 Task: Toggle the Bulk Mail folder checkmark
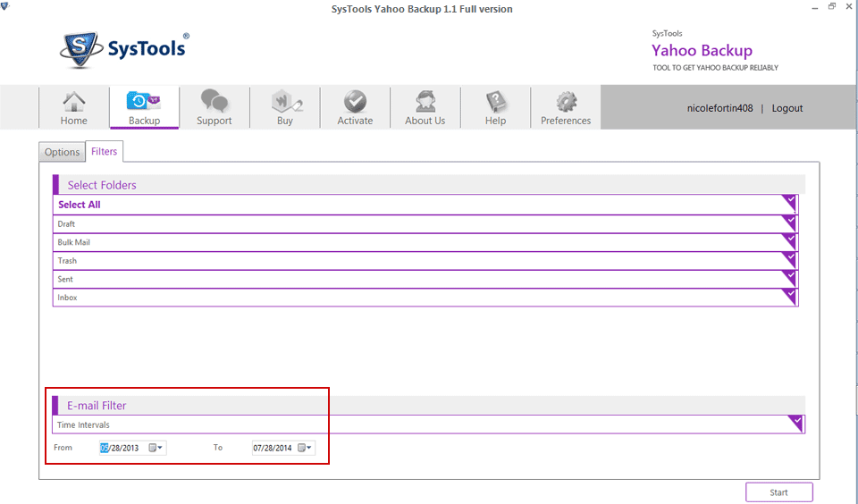coord(789,240)
